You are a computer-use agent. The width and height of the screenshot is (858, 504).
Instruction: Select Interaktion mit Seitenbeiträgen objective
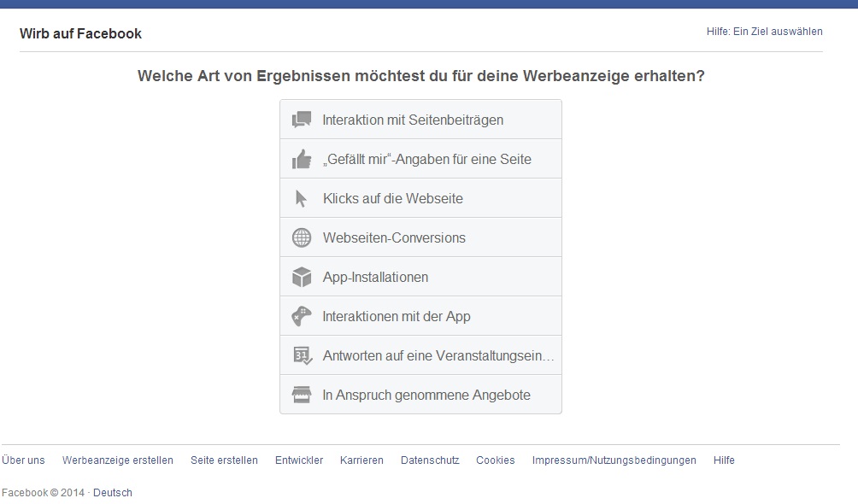coord(413,120)
